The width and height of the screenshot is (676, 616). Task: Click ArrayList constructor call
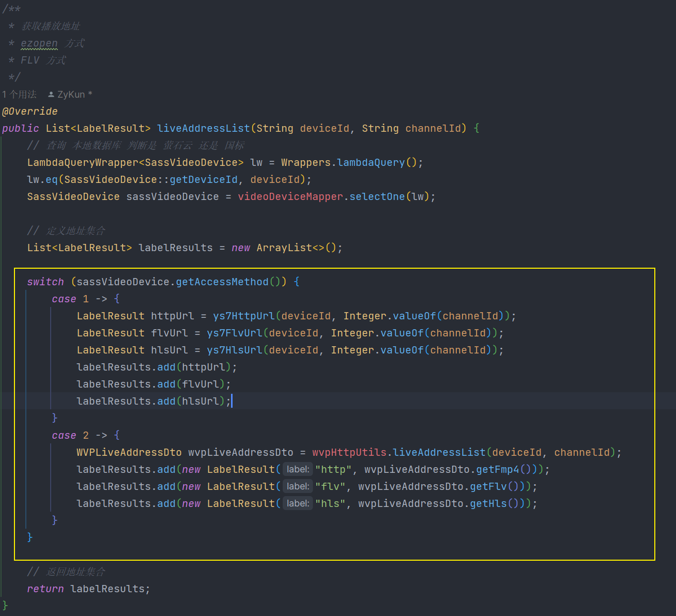click(284, 248)
